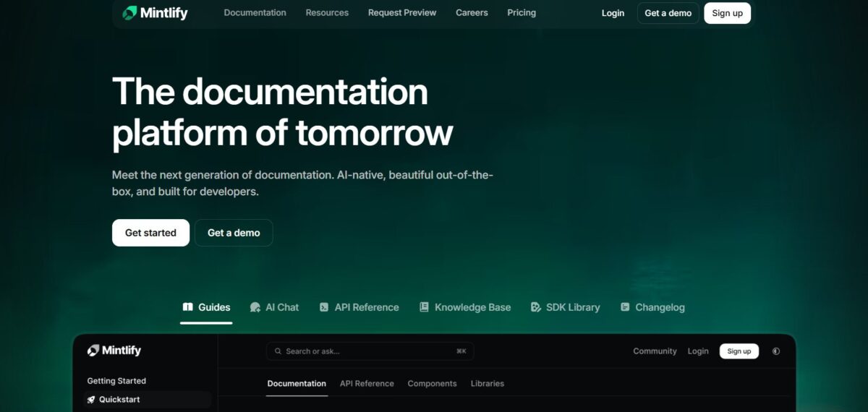Click the Mintlify logo in docs preview
Viewport: 868px width, 412px height.
pos(114,351)
